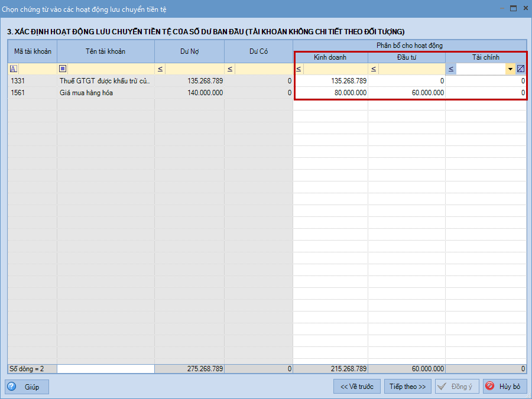Click the ≤ operator in Tài chính filter
Screen dimensions: 532x399
click(x=451, y=69)
